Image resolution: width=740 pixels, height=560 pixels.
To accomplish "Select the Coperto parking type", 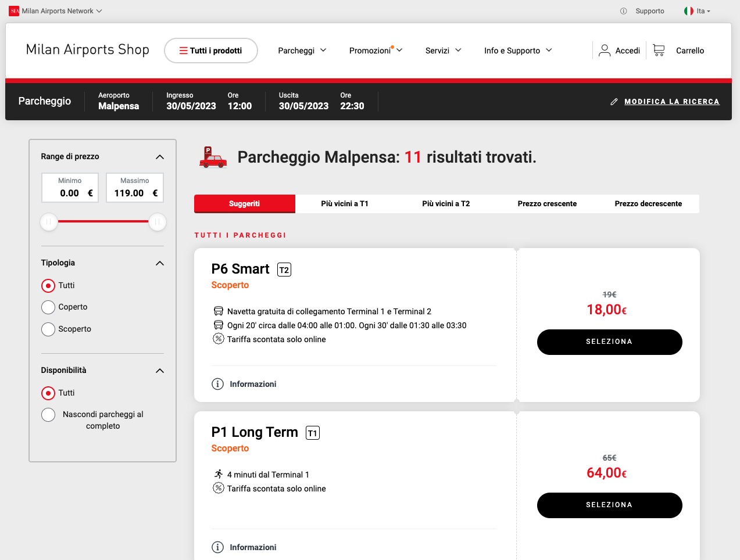I will [x=48, y=307].
